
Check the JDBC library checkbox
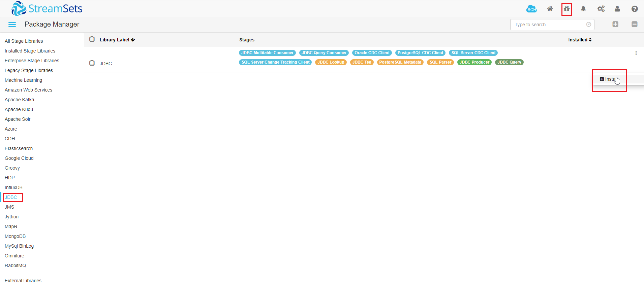tap(92, 63)
